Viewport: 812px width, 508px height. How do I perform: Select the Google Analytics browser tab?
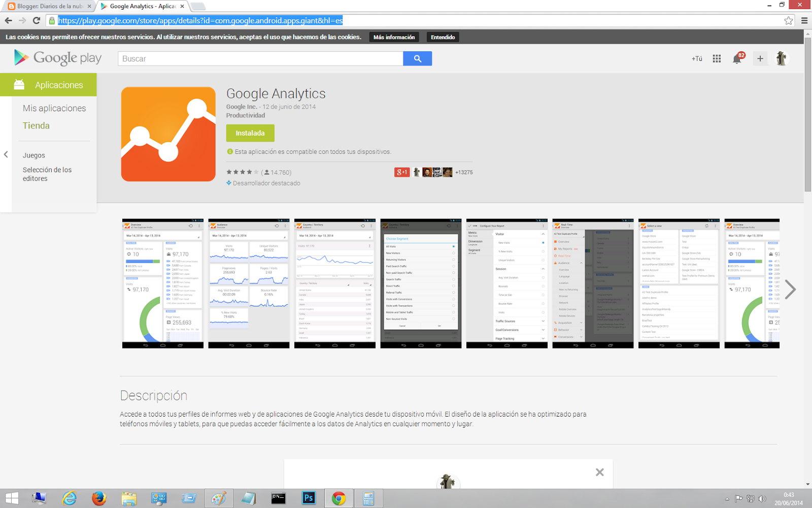click(x=142, y=6)
